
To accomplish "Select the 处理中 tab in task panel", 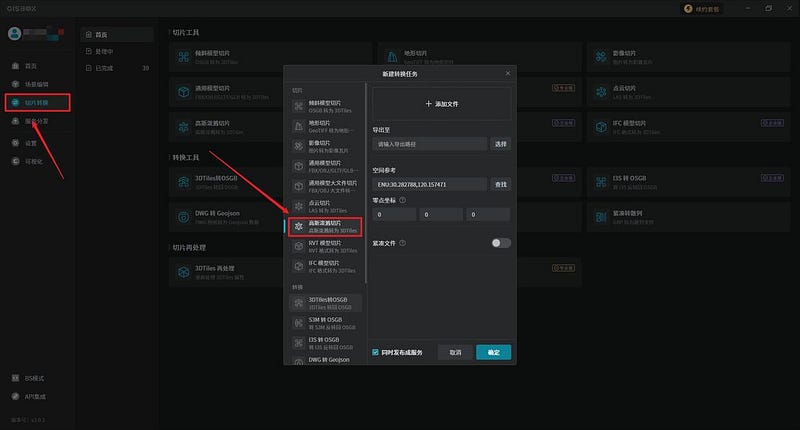I will [117, 52].
